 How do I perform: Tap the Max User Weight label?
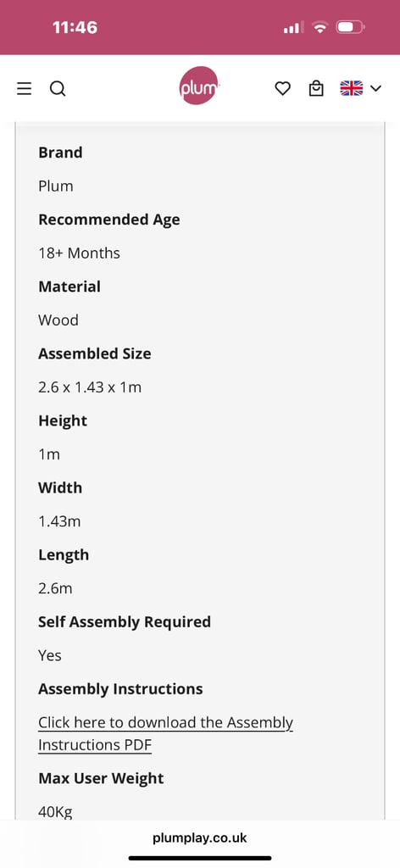101,778
